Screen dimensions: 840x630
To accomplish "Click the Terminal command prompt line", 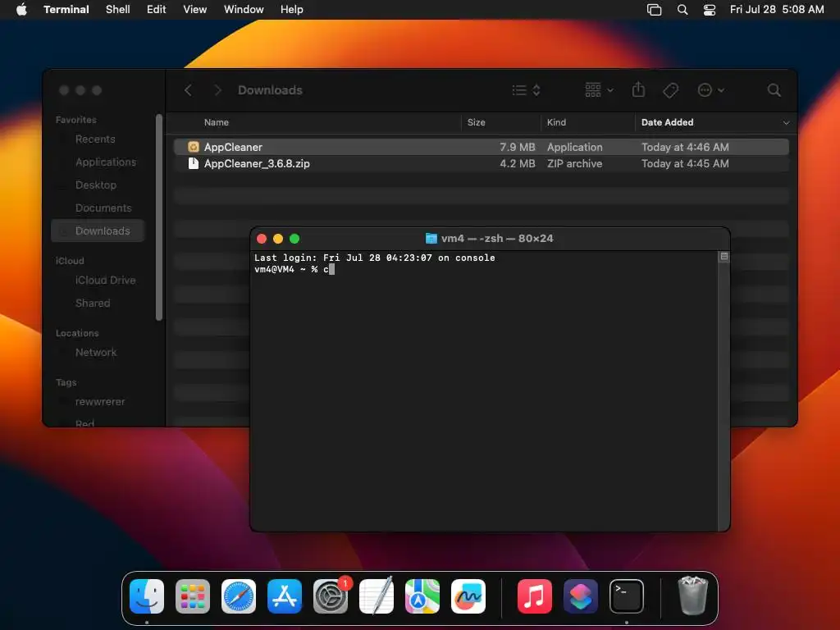I will click(294, 269).
